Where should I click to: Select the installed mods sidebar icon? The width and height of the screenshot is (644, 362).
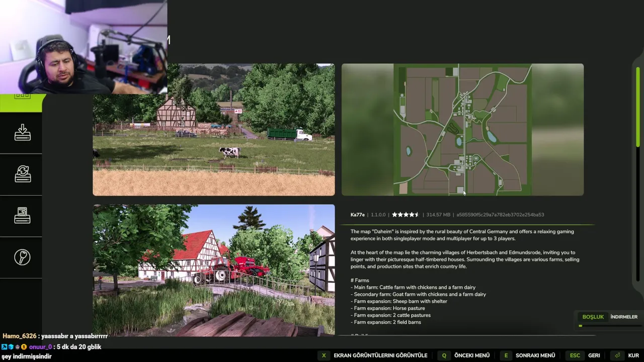(x=22, y=215)
